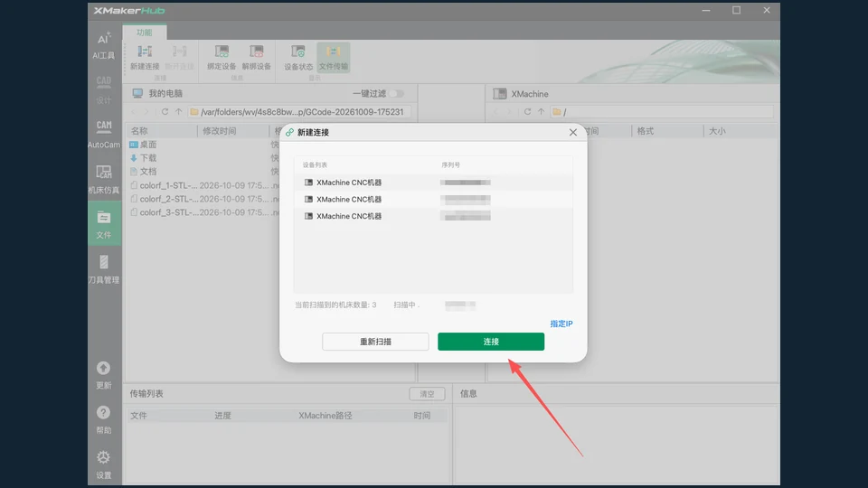Open the CAD 设计 sidebar section
The image size is (868, 488).
[x=103, y=90]
